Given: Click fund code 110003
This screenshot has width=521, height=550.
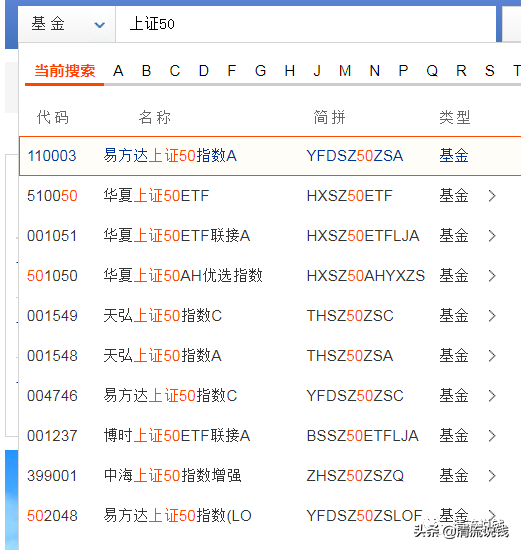Looking at the screenshot, I should pos(52,156).
